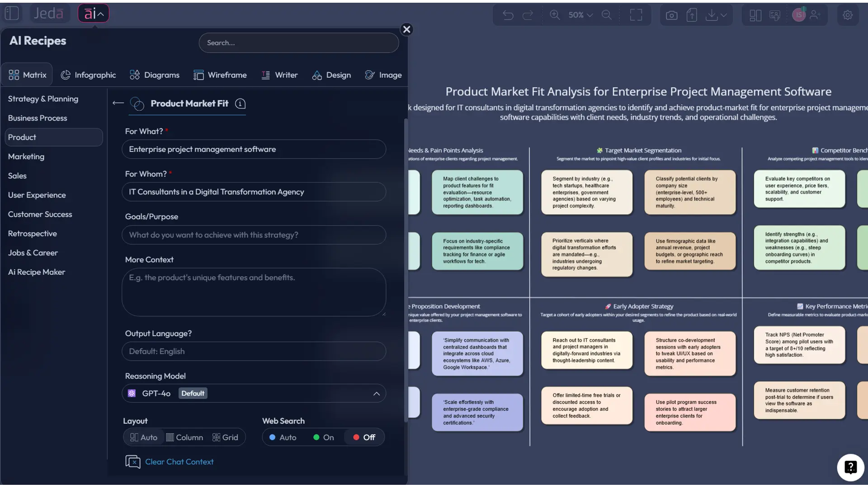Switch layout to Grid
Screen dimensions: 868x488
click(225, 437)
